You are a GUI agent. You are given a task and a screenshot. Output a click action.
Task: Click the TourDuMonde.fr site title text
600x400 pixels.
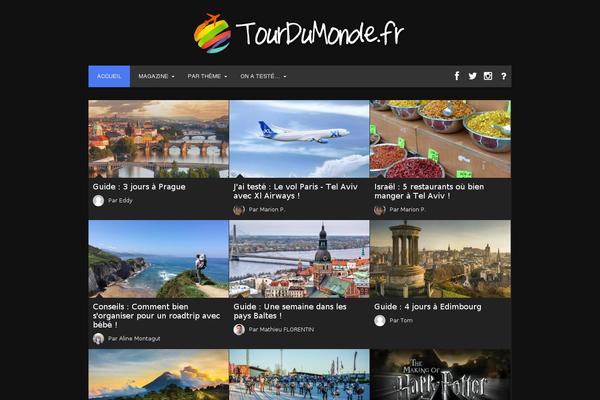click(320, 33)
